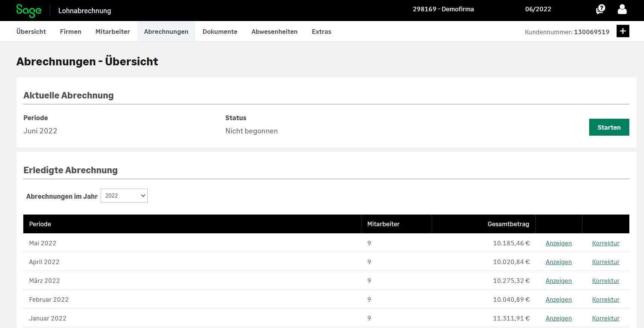View März 2022 payroll with Anzeigen
The height and width of the screenshot is (328, 644).
(x=558, y=281)
